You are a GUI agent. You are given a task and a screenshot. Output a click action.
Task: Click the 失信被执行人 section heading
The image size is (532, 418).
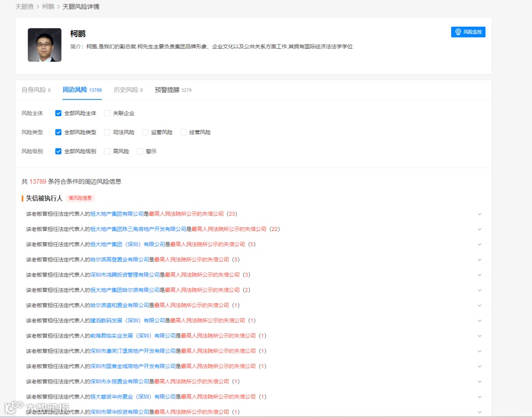pos(44,198)
